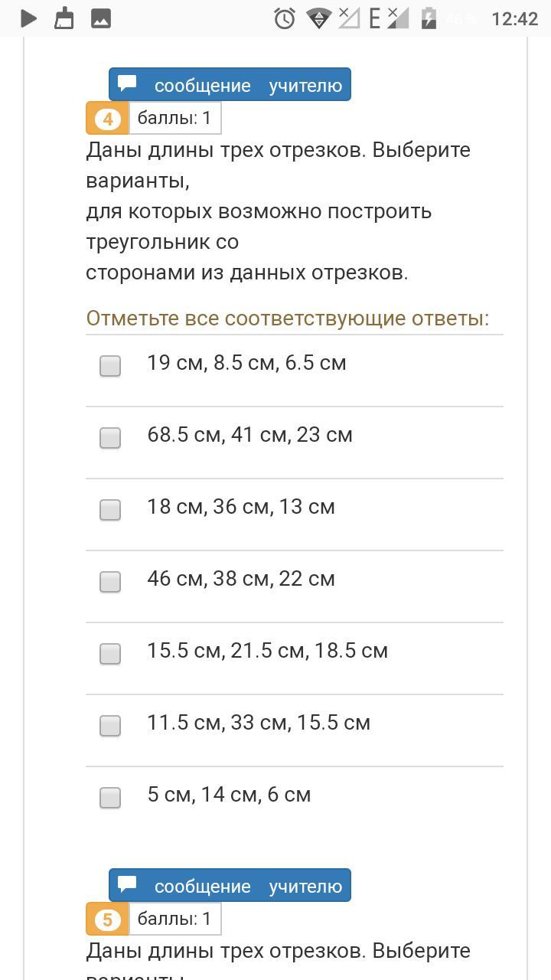The width and height of the screenshot is (551, 980).
Task: Tap the orange question number 4 badge
Action: pyautogui.click(x=108, y=119)
